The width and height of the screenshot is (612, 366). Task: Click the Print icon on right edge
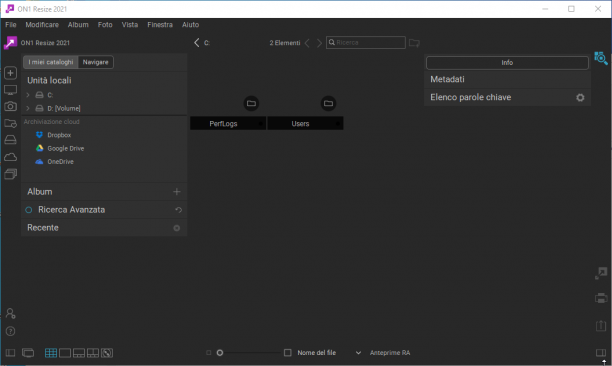click(x=601, y=298)
